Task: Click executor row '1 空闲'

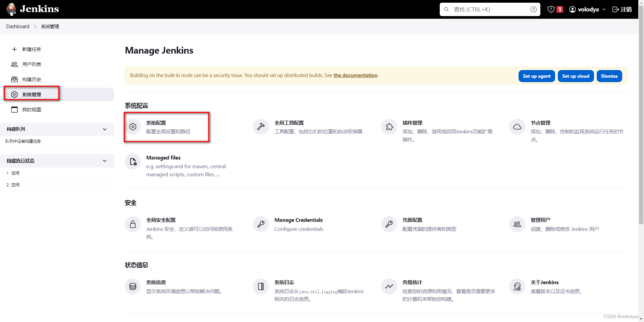Action: point(57,173)
